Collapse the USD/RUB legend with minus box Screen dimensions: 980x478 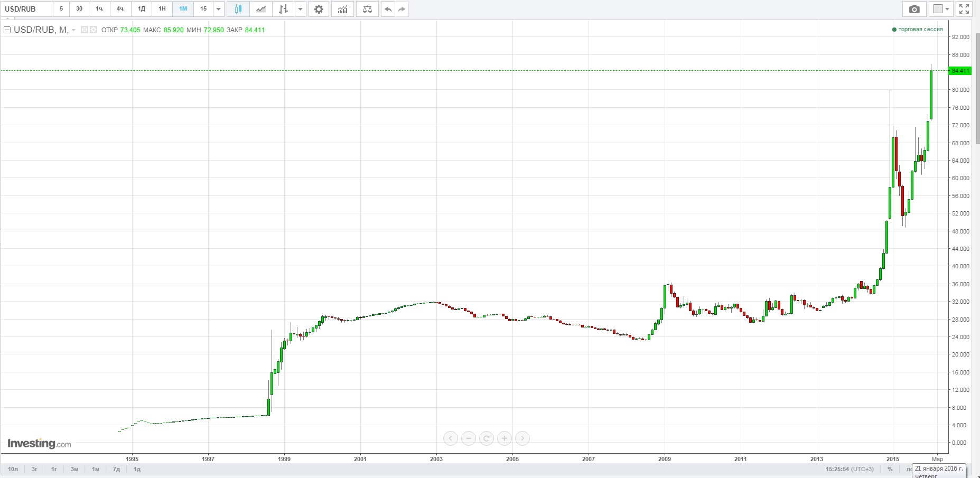coord(7,30)
